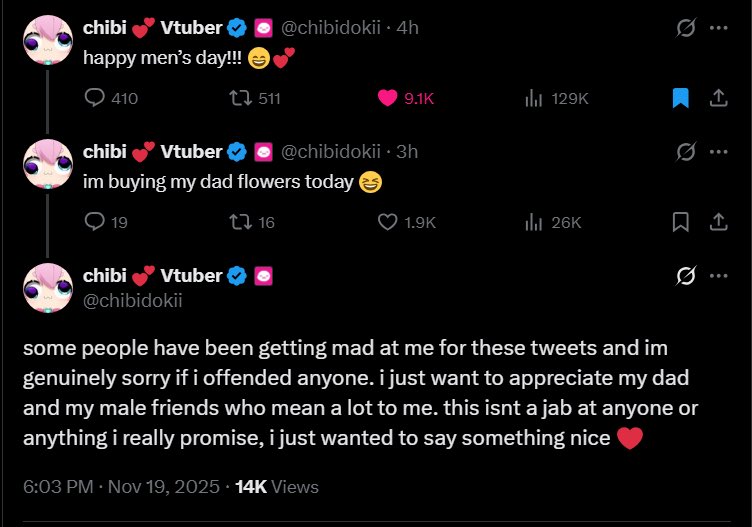Reply to the happy men's day tweet

click(96, 98)
